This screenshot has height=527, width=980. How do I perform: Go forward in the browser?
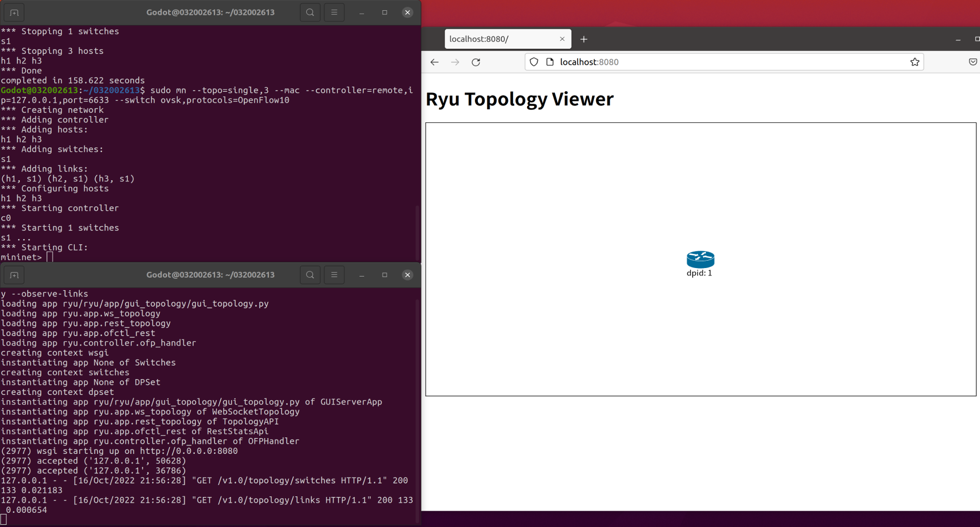click(455, 62)
